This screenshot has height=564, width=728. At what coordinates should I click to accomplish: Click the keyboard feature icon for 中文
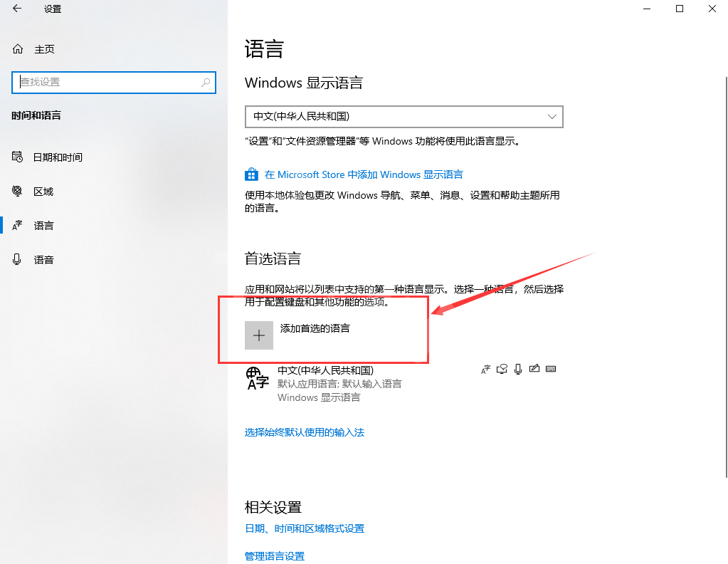coord(551,369)
